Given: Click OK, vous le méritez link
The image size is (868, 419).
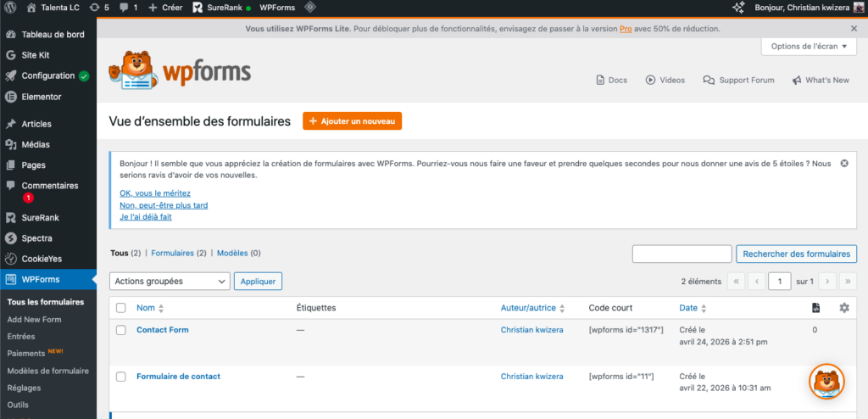Looking at the screenshot, I should (155, 193).
